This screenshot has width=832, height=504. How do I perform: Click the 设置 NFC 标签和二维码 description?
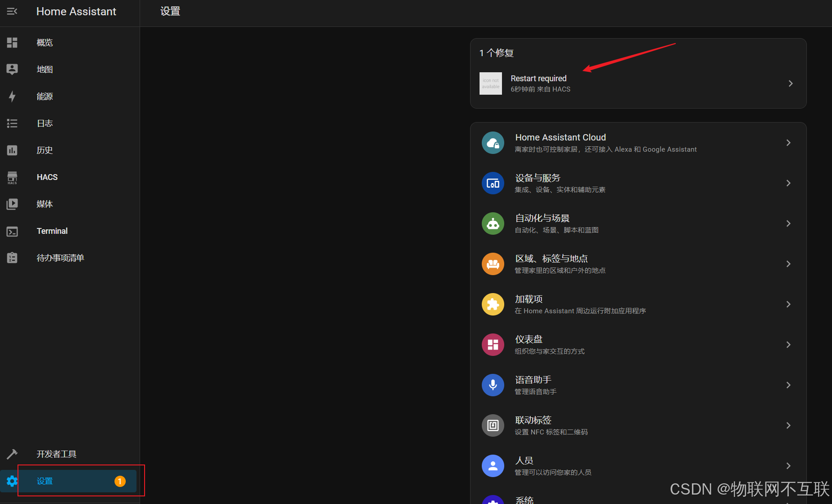coord(551,432)
